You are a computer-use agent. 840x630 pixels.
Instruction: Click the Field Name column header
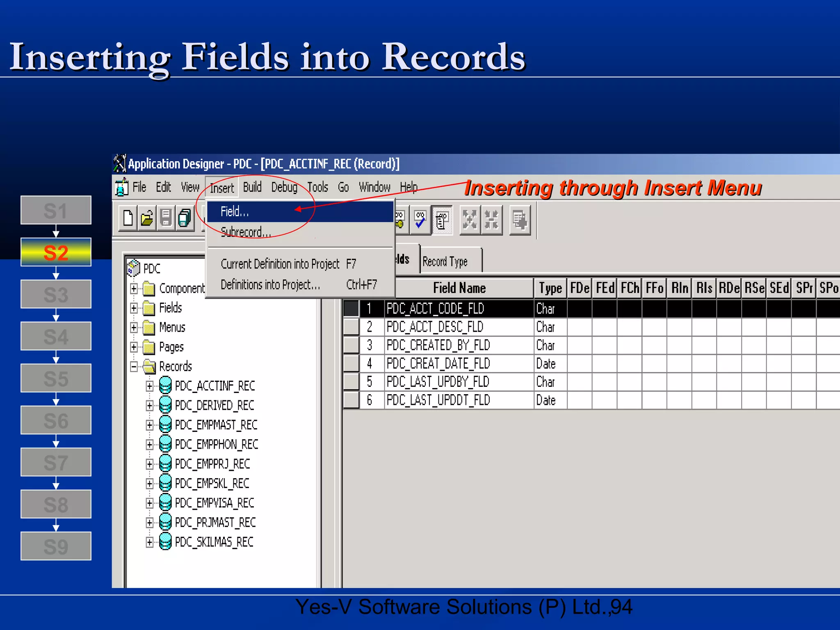pos(459,288)
